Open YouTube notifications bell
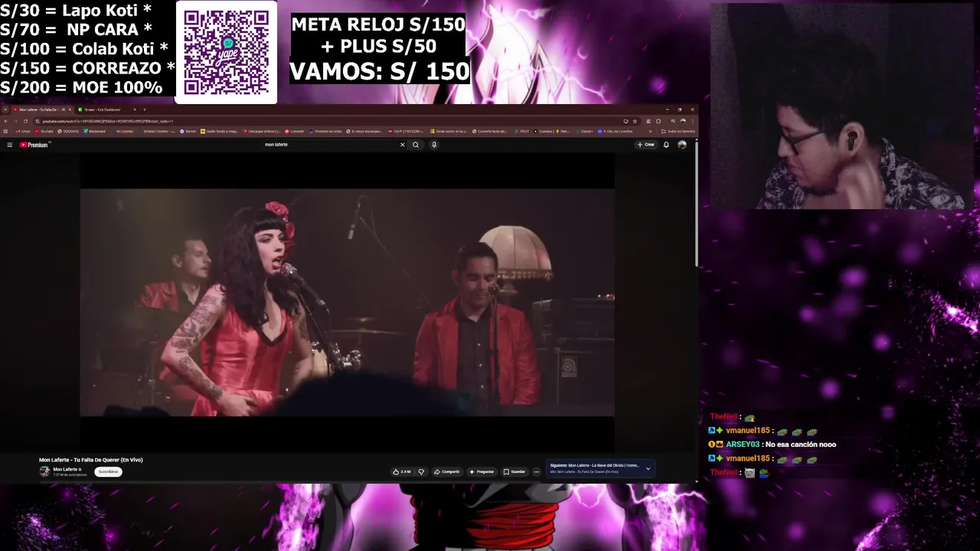 (x=666, y=145)
